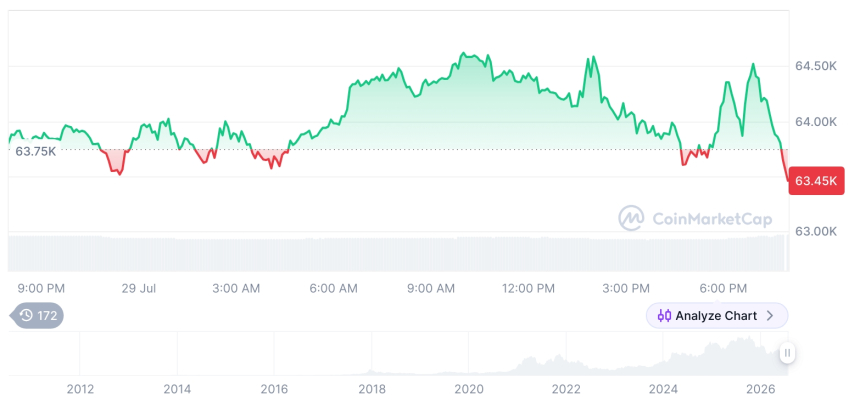The width and height of the screenshot is (860, 401).
Task: Open the Analyze Chart button
Action: click(x=717, y=316)
